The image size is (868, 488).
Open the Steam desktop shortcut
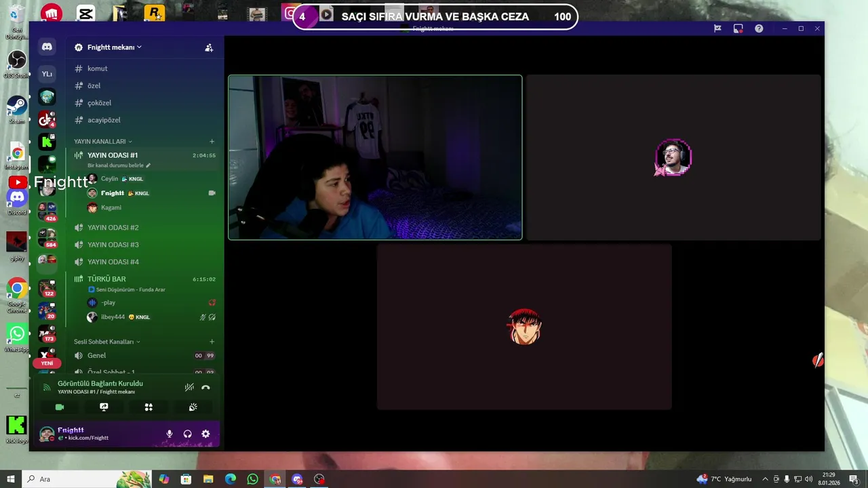[x=17, y=109]
